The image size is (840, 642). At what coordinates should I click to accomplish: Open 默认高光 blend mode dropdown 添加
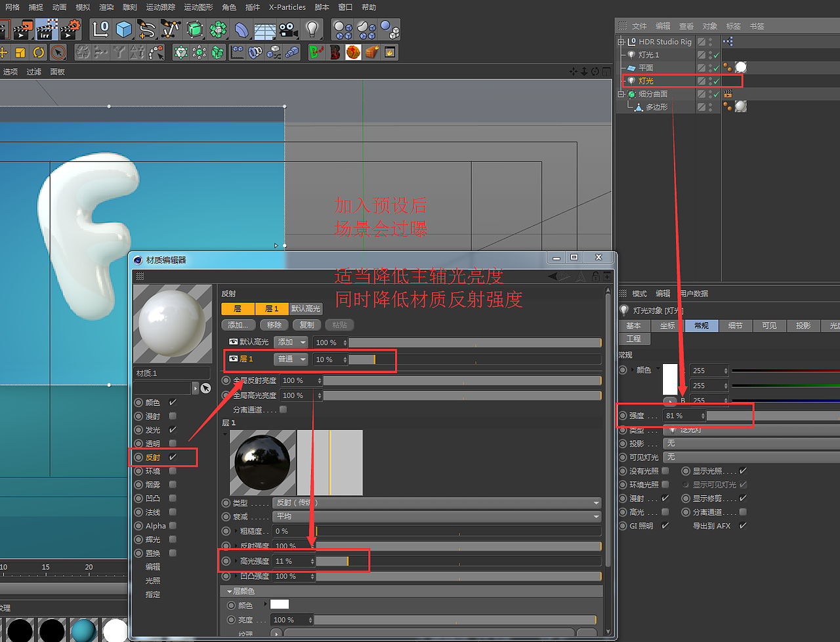point(291,342)
